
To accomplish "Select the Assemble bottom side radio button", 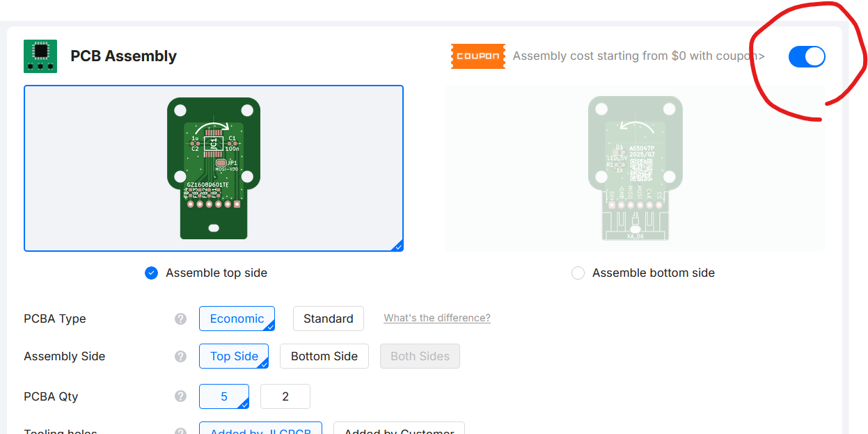I will tap(578, 273).
